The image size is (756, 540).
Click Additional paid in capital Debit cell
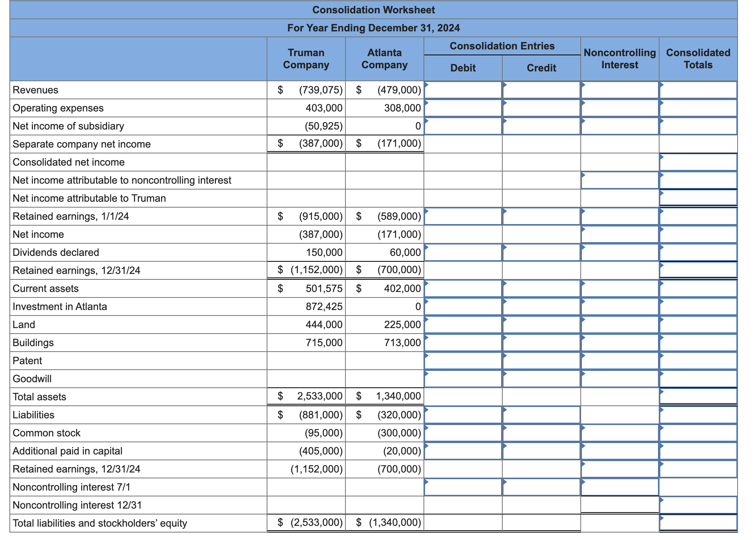pos(463,451)
